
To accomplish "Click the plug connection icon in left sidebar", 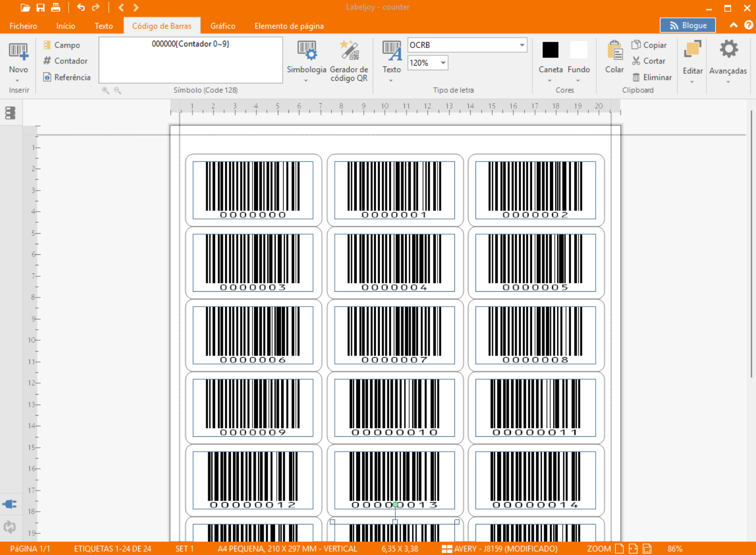I will coord(9,504).
